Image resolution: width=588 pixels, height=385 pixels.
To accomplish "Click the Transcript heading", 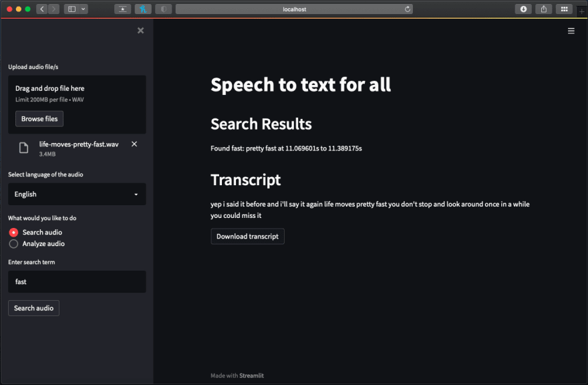I will pyautogui.click(x=246, y=180).
